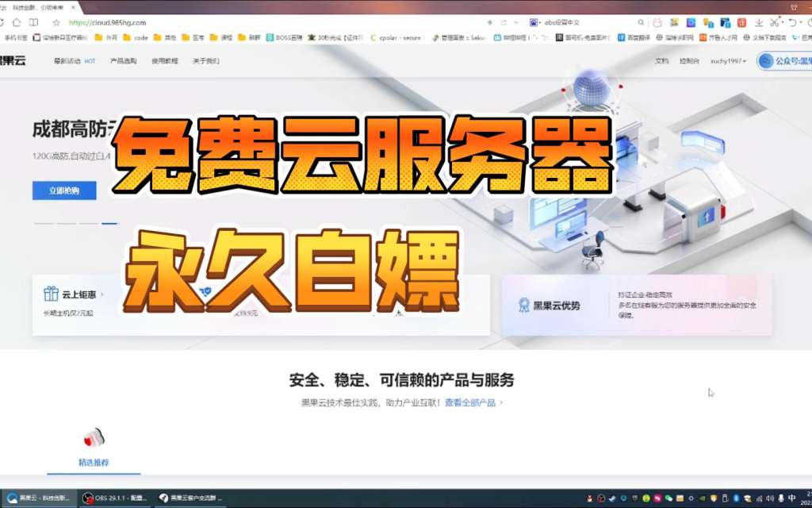Open the 百度翻译 bookmark
The width and height of the screenshot is (812, 508).
(634, 37)
